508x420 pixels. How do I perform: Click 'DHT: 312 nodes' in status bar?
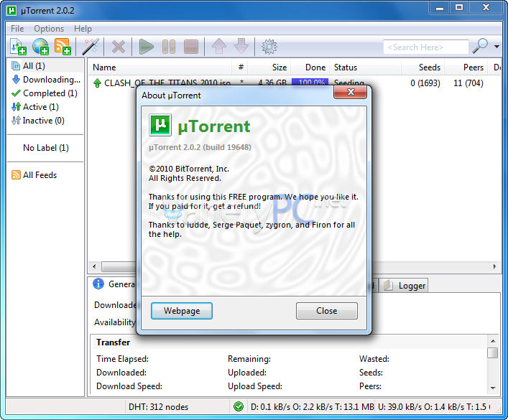pos(158,407)
